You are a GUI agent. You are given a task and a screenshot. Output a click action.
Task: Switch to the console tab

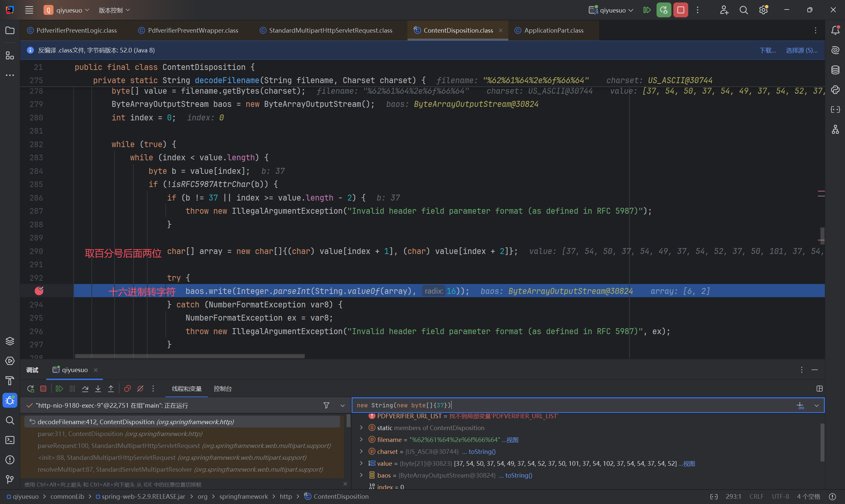click(x=222, y=389)
